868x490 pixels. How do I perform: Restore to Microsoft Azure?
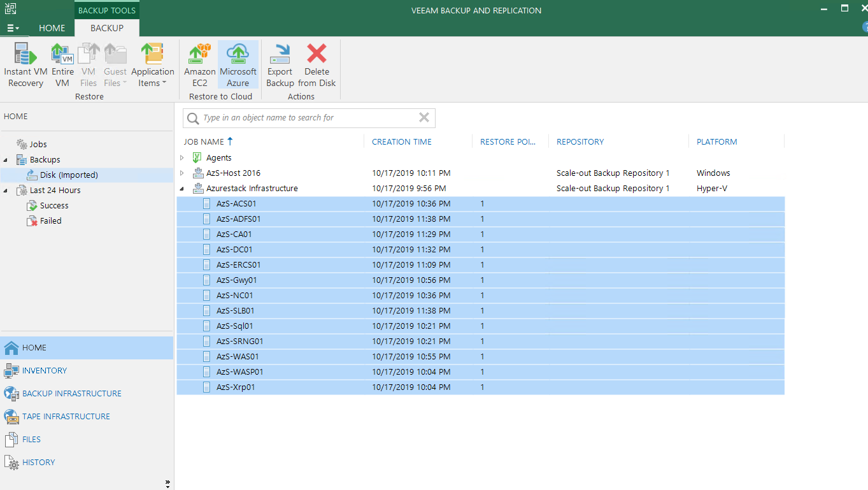pyautogui.click(x=238, y=65)
